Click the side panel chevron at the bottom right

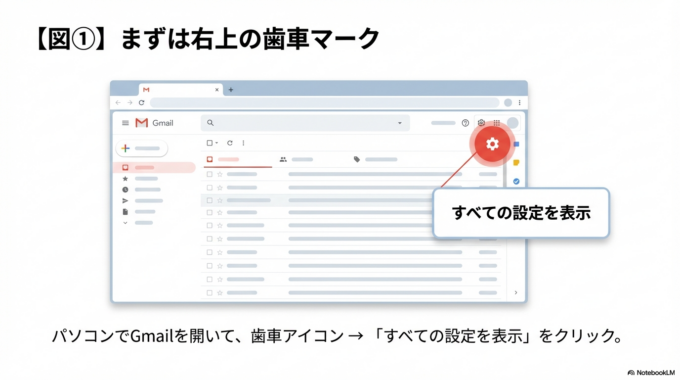(x=516, y=293)
